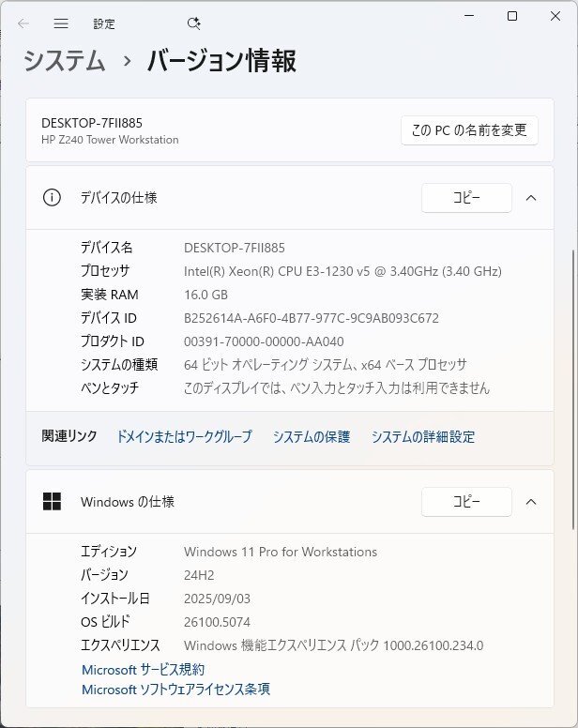Select the デバイス名 value DESKTOP-7FII885
Screen dimensions: 578x728
[235, 248]
